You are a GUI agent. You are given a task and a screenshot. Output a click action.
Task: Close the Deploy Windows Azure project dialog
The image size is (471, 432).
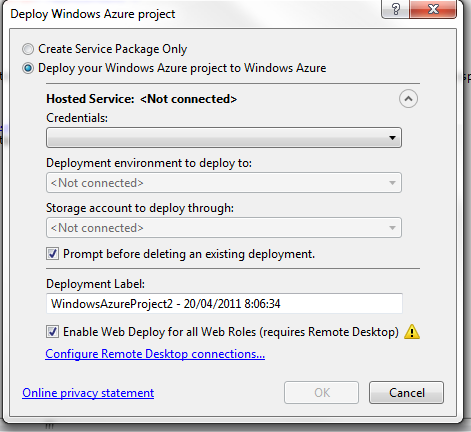[433, 9]
